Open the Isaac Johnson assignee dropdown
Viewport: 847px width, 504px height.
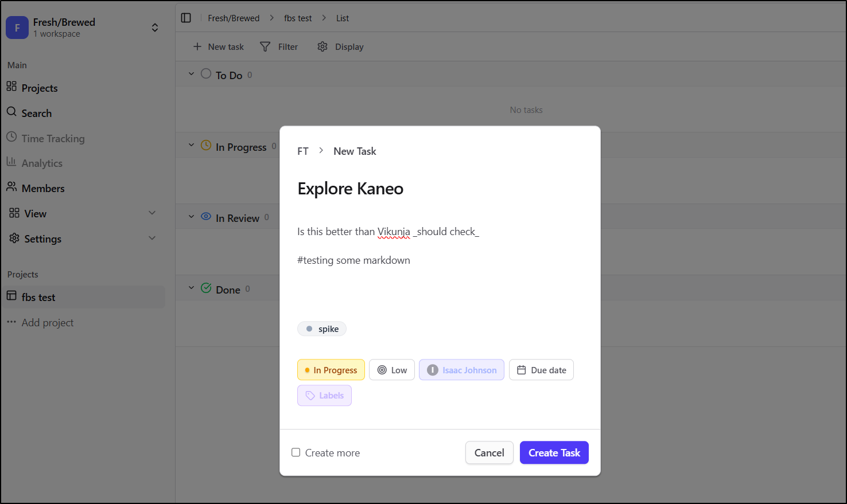(462, 370)
